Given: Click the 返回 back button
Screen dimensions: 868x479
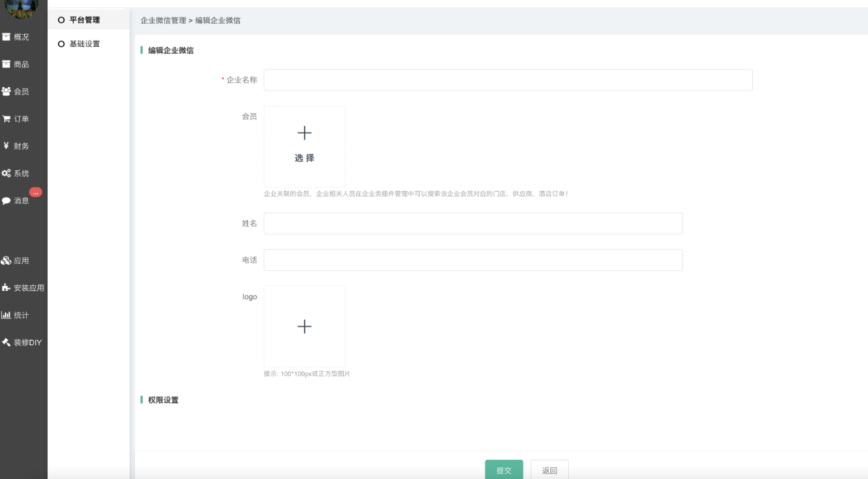Looking at the screenshot, I should pos(549,470).
